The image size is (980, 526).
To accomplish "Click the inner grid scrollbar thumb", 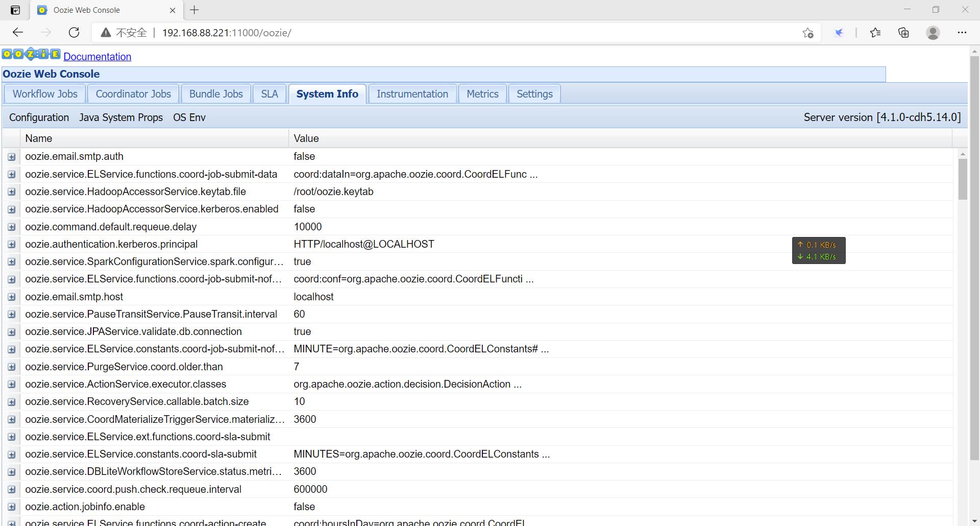I will [x=963, y=179].
